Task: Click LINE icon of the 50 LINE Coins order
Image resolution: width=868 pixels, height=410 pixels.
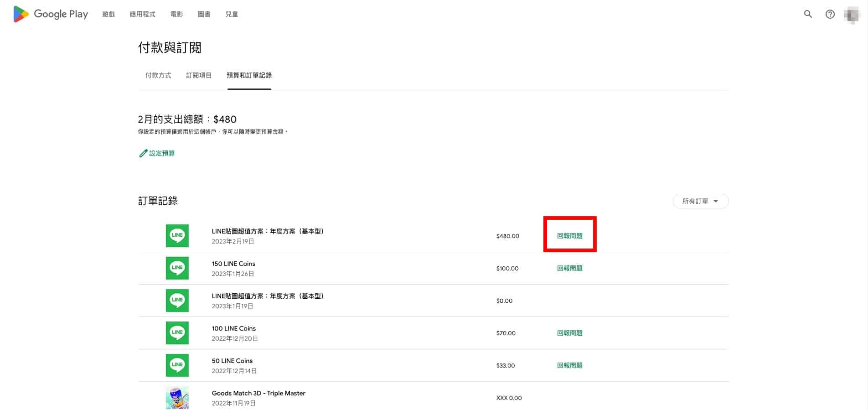Action: pyautogui.click(x=177, y=365)
